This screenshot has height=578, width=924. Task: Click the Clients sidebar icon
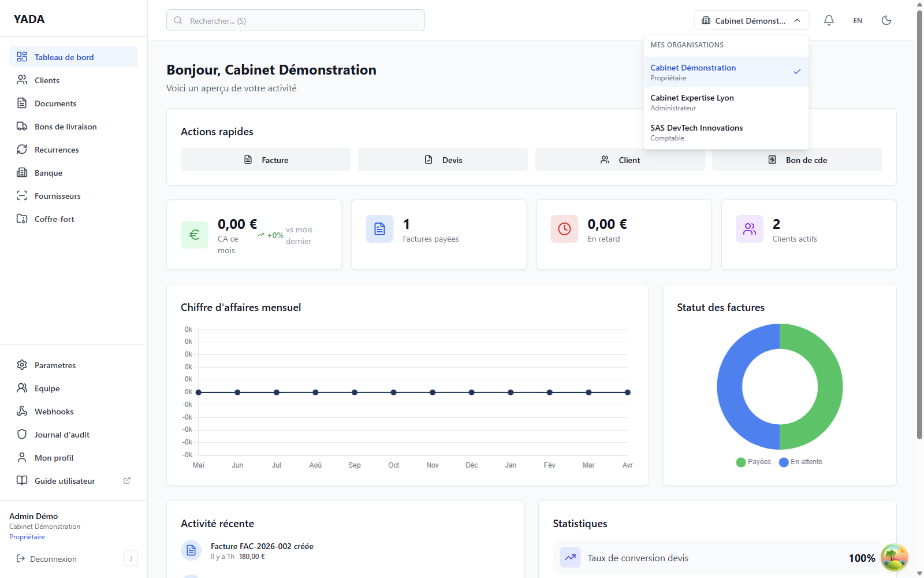pyautogui.click(x=22, y=80)
